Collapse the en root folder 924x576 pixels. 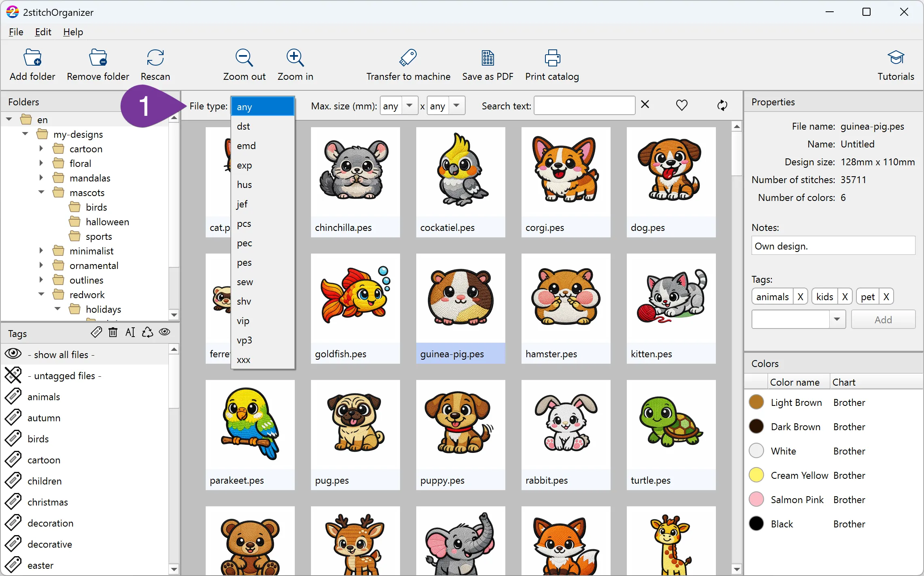pyautogui.click(x=9, y=119)
